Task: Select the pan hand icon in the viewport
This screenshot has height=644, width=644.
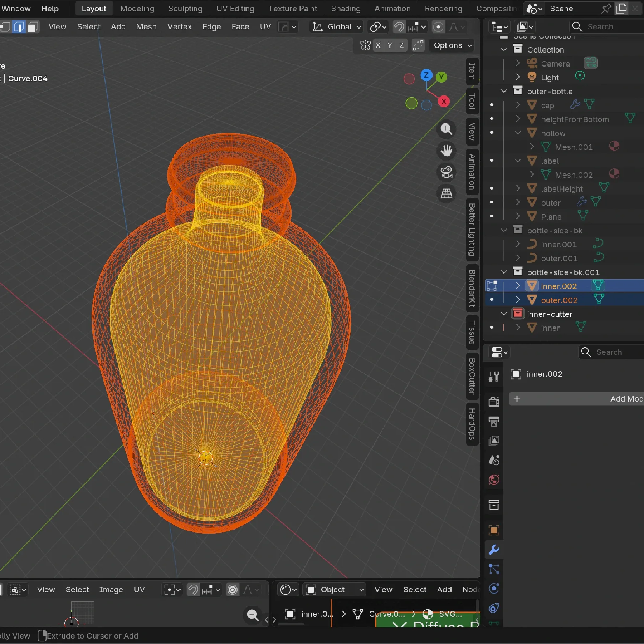Action: [447, 151]
